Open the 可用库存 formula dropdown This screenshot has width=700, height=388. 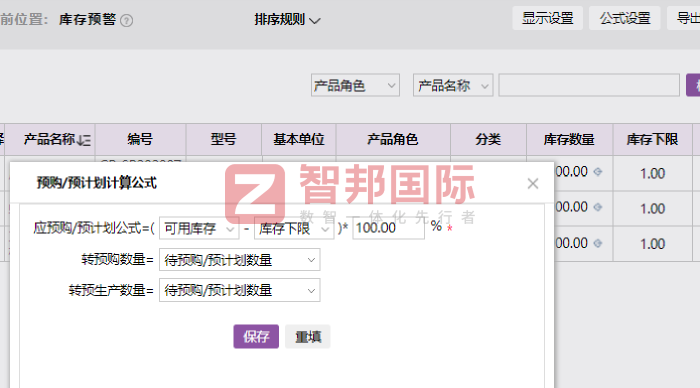click(x=199, y=229)
